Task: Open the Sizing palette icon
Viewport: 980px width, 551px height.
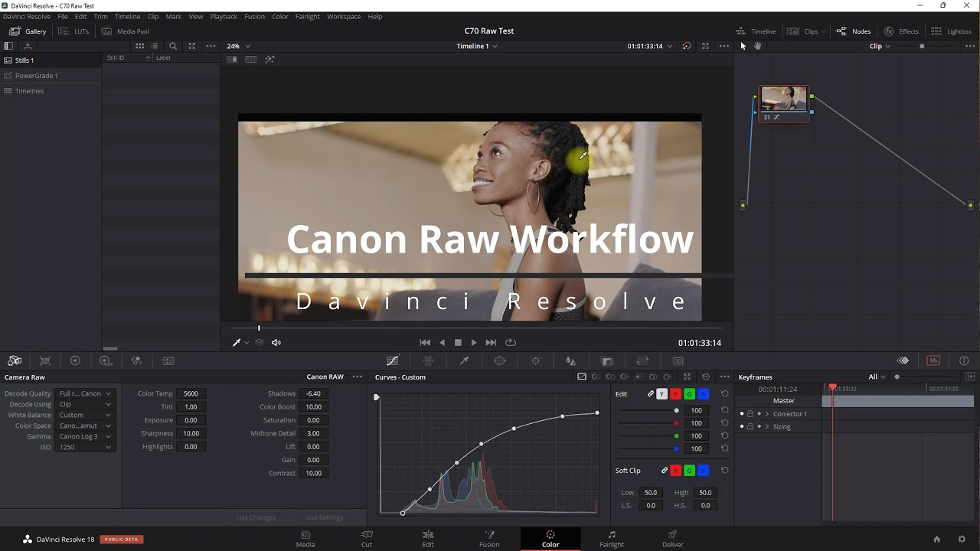Action: pos(642,361)
